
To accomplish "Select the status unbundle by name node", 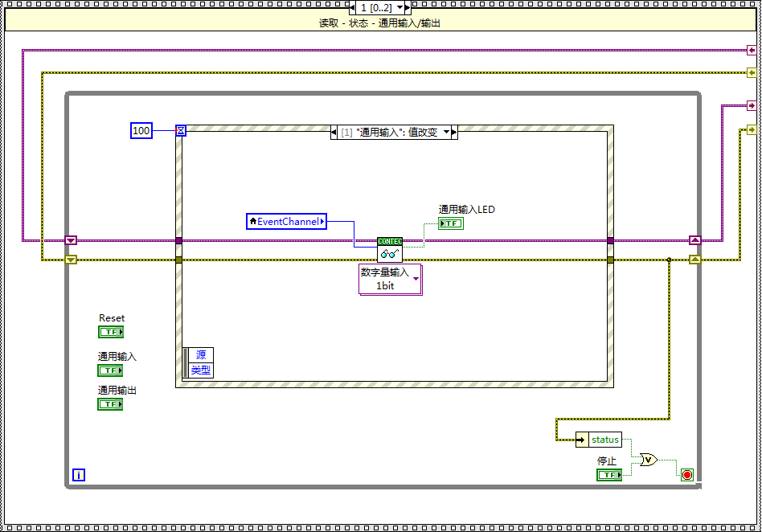I will pyautogui.click(x=599, y=440).
